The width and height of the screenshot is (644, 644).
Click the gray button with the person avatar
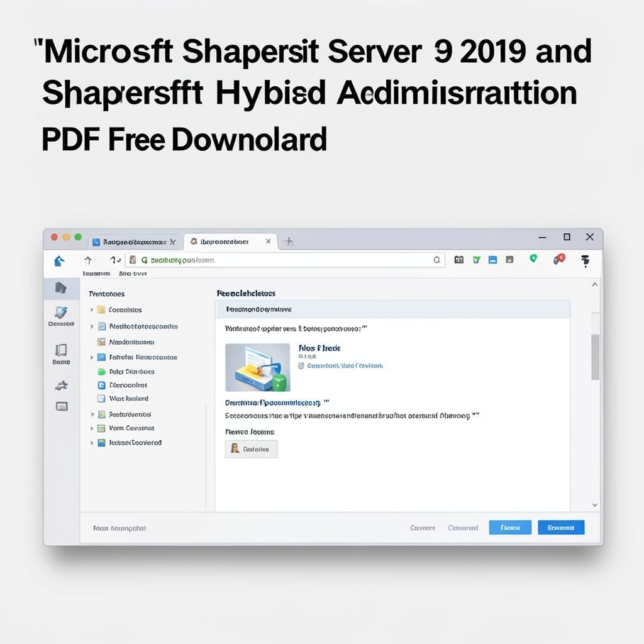(251, 449)
